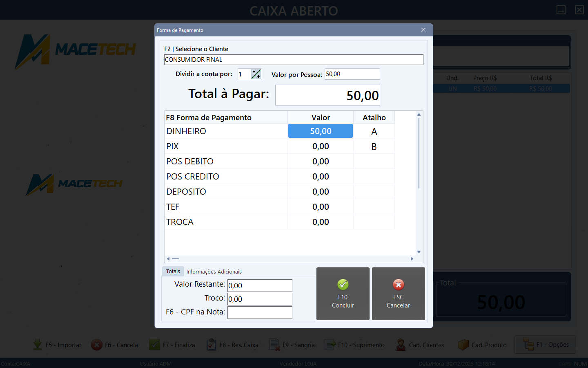Click the F8 - Res. Caixa icon
This screenshot has height=368, width=588.
coord(211,345)
